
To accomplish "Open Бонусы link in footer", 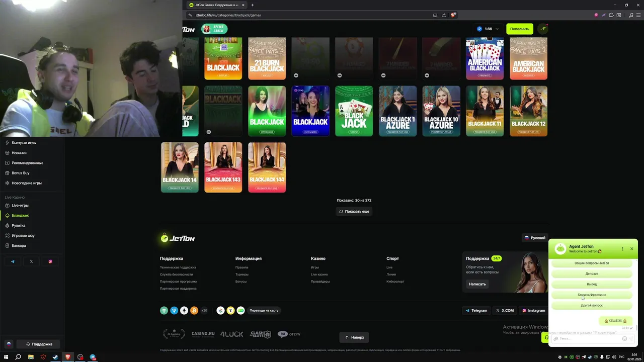I will [241, 282].
